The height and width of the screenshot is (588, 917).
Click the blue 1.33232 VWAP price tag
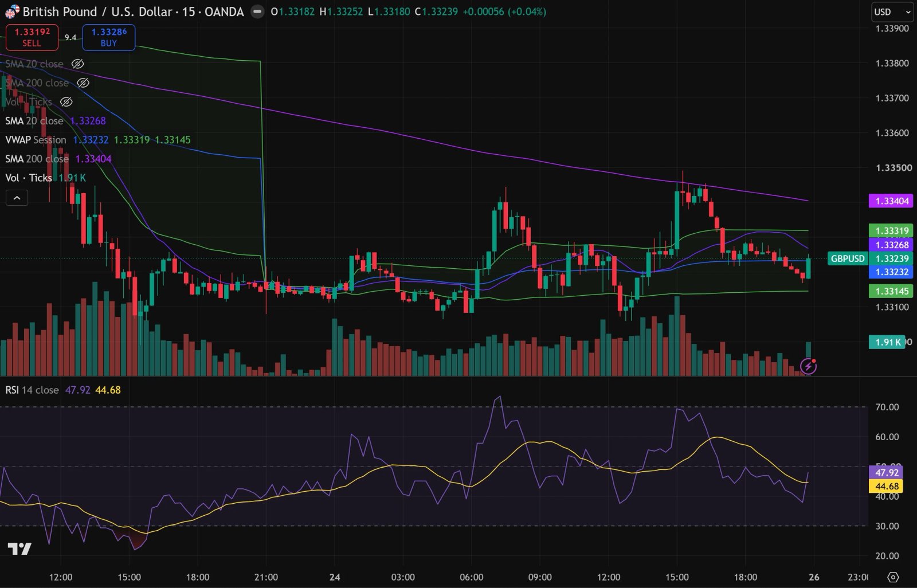point(891,272)
